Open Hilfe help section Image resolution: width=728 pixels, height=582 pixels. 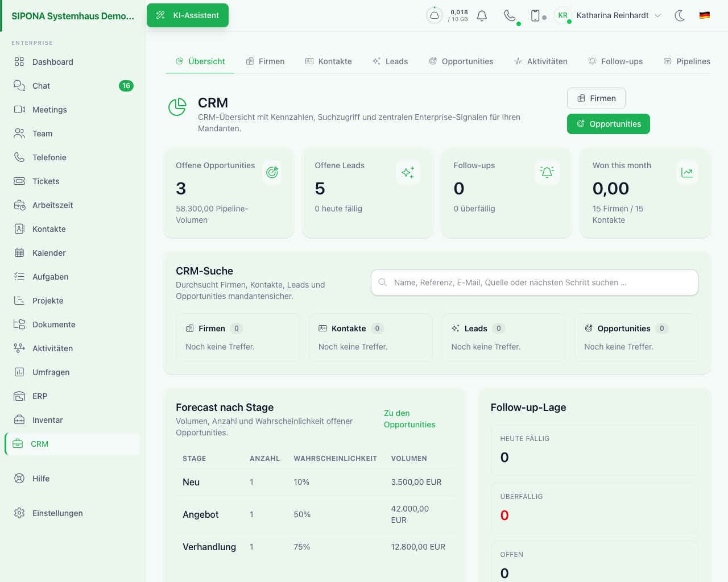[x=73, y=479]
